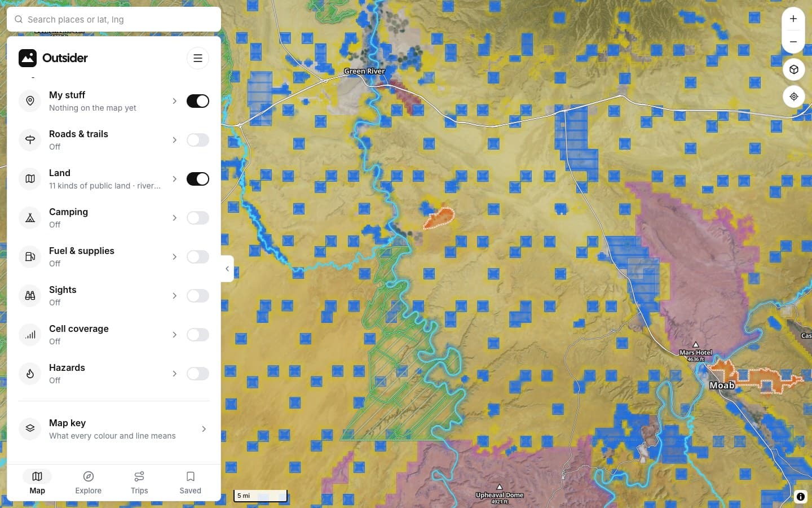Switch to 3D terrain view
The height and width of the screenshot is (508, 812).
click(794, 69)
